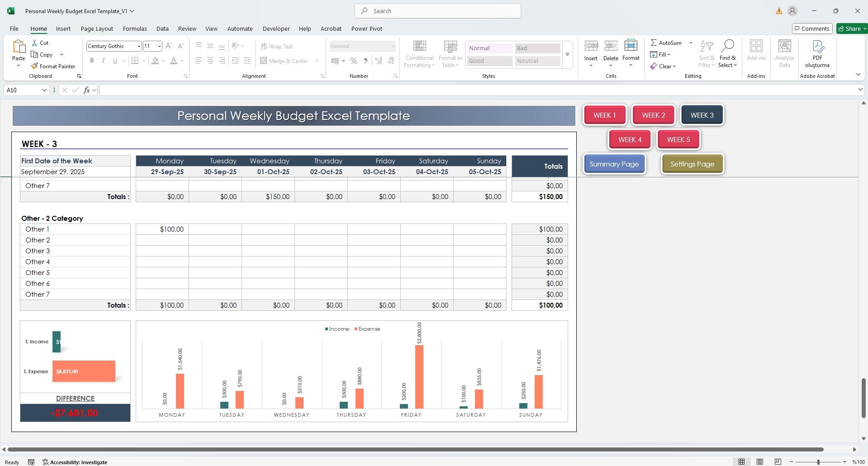Select the Cut scissors icon
This screenshot has height=466, width=868.
coord(35,43)
